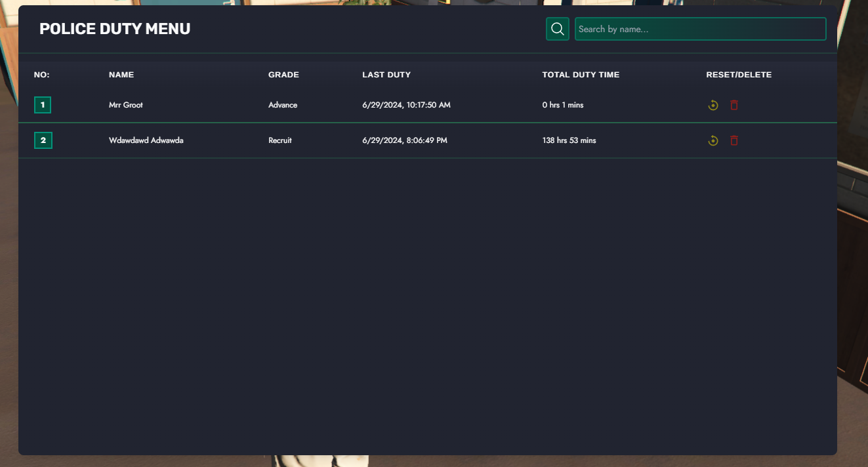
Task: Focus the Search by name field
Action: coord(700,29)
